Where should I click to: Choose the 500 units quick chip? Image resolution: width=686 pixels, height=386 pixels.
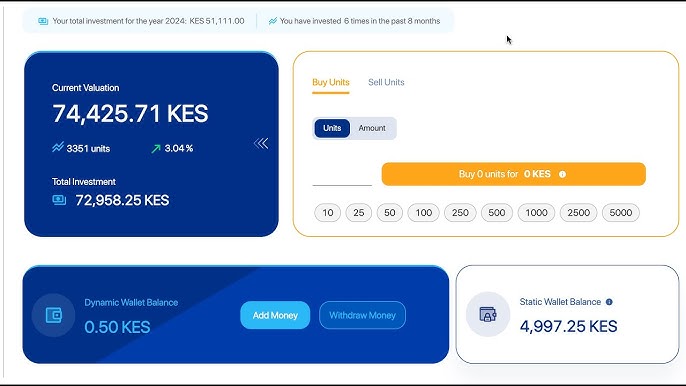[497, 213]
